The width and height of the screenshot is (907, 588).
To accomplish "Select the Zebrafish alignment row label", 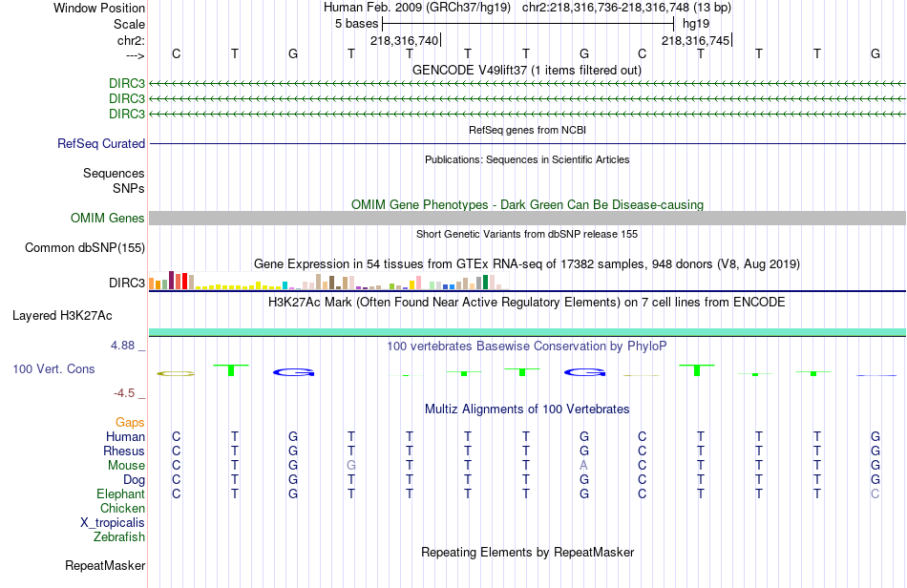I will point(119,536).
